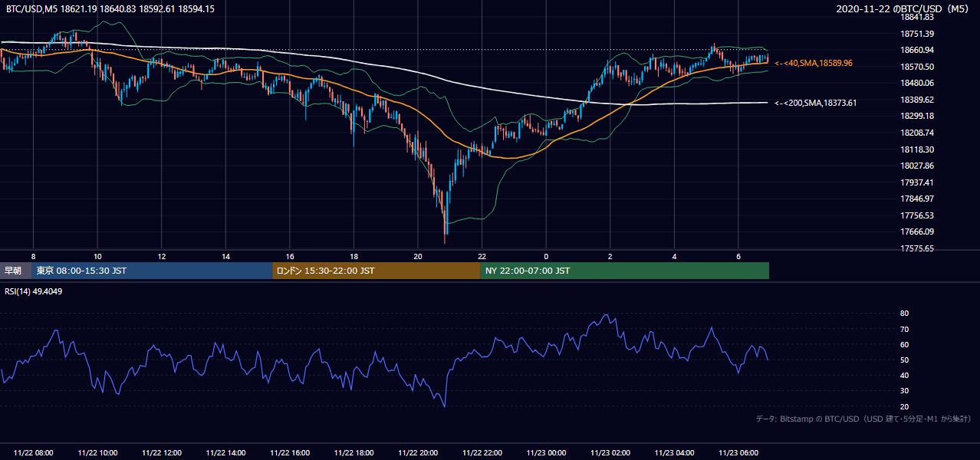Click the RSI(14) 49.4049 indicator label

35,291
